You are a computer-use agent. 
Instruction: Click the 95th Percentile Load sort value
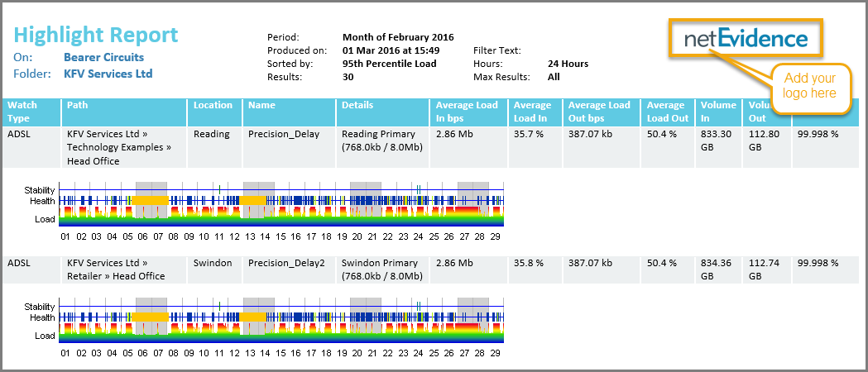pyautogui.click(x=389, y=64)
